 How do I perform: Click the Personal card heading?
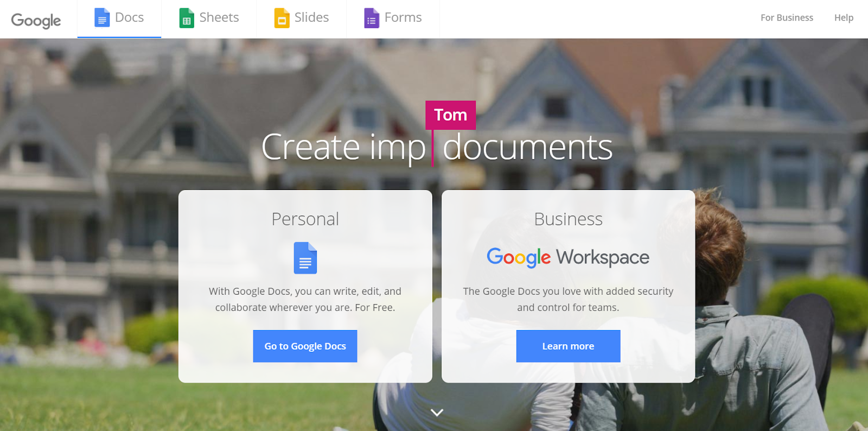click(x=305, y=219)
